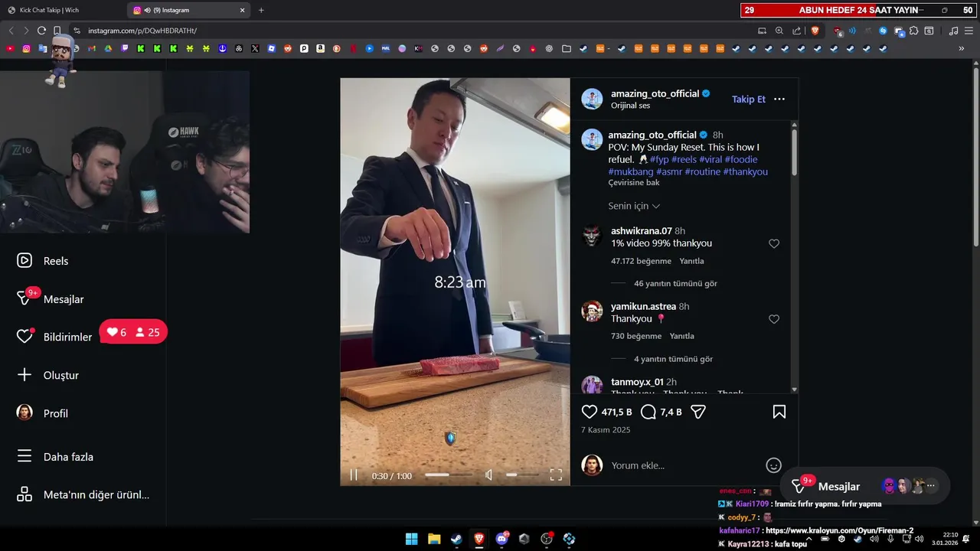Open site settings icon in address bar

pos(77,31)
